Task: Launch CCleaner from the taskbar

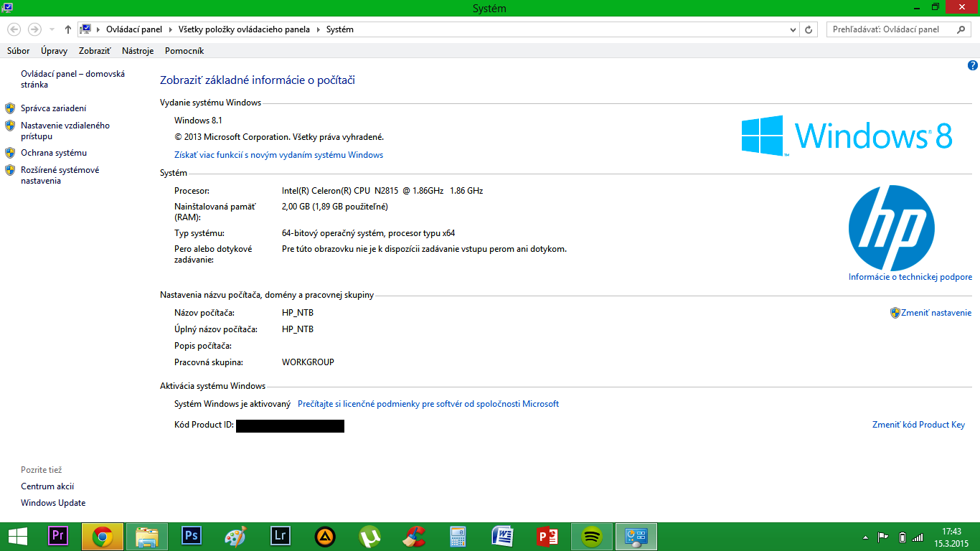Action: [414, 536]
